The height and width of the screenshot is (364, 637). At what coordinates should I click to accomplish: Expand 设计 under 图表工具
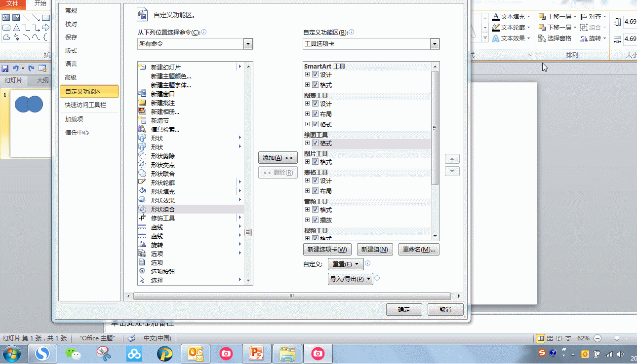[x=308, y=104]
